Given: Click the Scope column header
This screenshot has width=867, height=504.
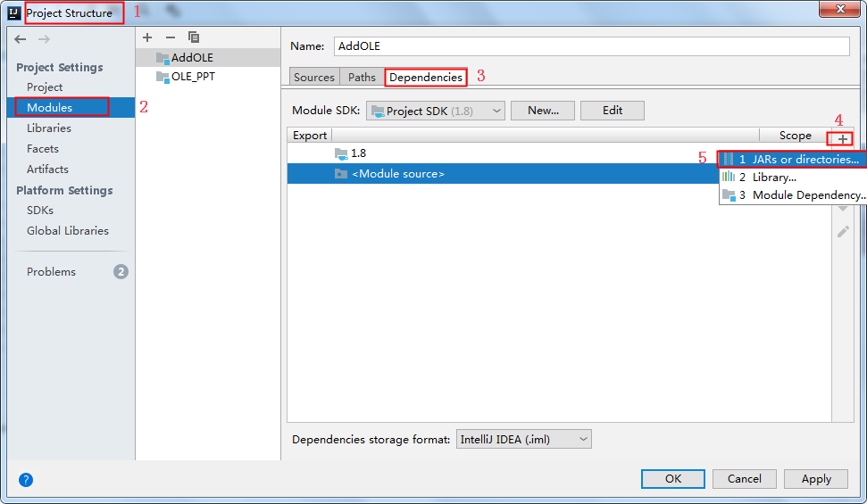Looking at the screenshot, I should click(x=795, y=136).
